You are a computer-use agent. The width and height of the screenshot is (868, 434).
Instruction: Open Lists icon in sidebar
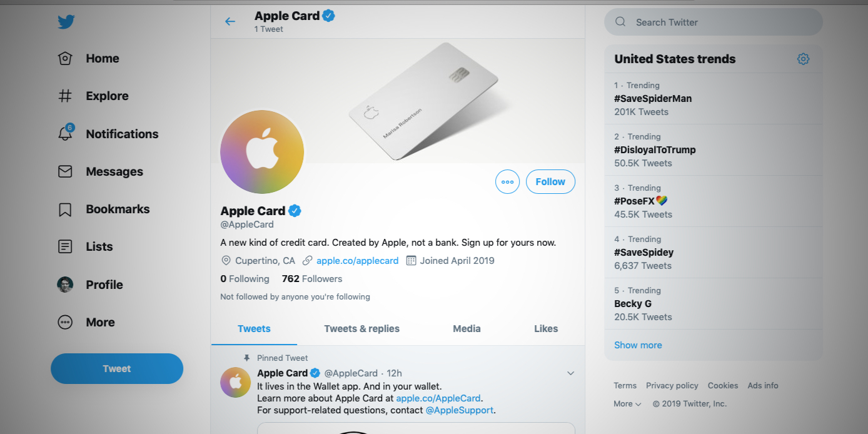tap(65, 247)
